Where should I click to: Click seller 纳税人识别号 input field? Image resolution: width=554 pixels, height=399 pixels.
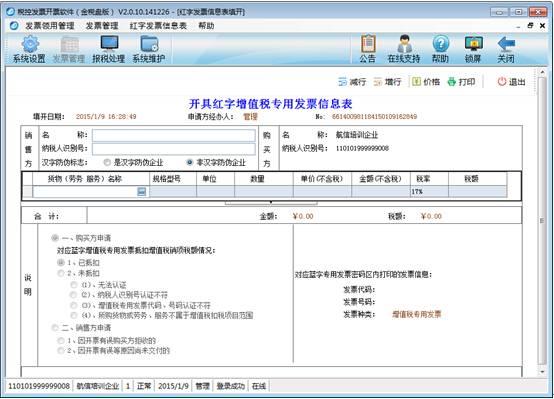coord(174,149)
